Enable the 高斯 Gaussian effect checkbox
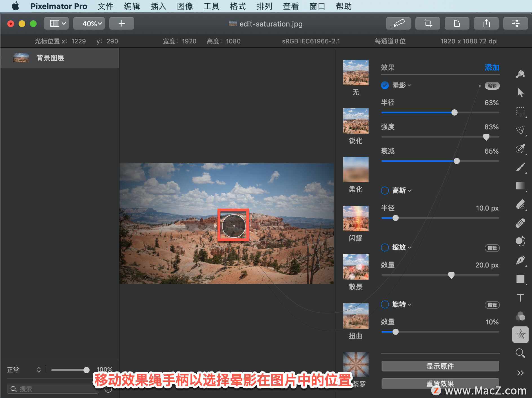532x398 pixels. pyautogui.click(x=385, y=191)
